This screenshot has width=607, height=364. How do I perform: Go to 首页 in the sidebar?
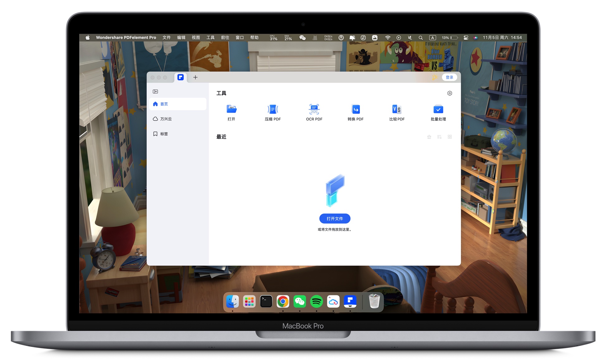[177, 104]
